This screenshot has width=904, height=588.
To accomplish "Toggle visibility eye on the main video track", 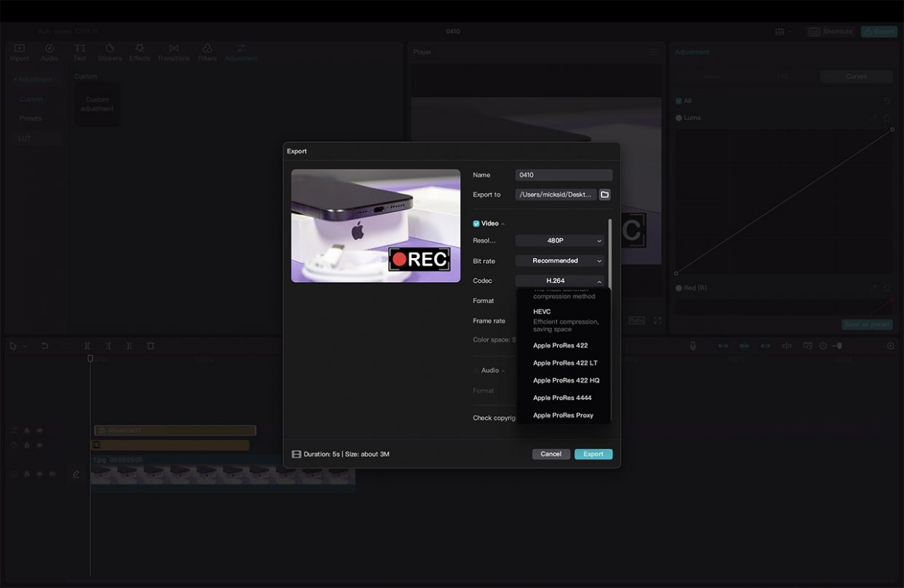I will tap(39, 474).
